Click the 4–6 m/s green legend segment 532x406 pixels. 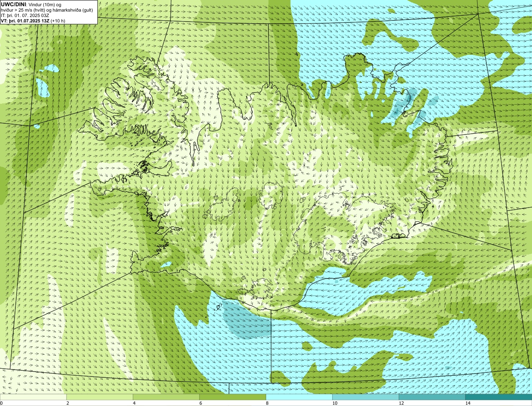[x=166, y=397]
